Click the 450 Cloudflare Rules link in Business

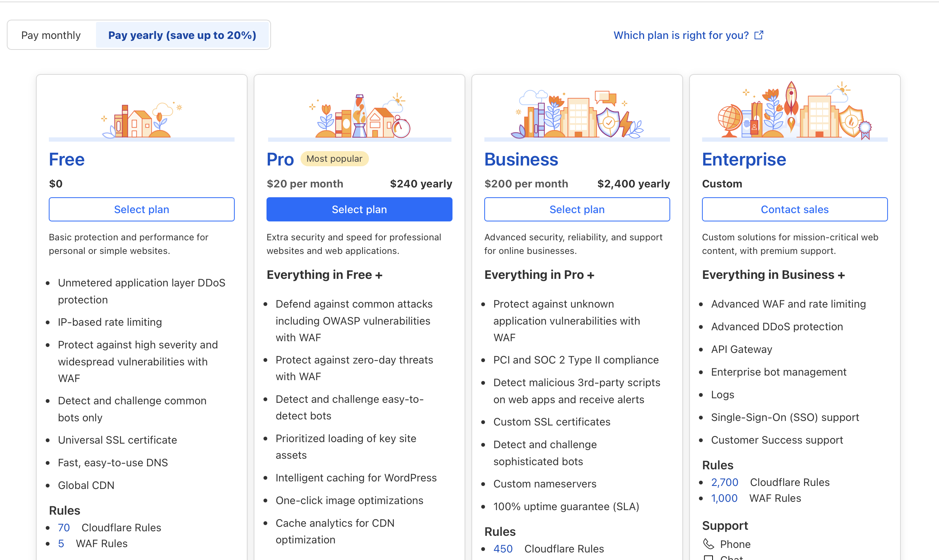click(x=503, y=549)
